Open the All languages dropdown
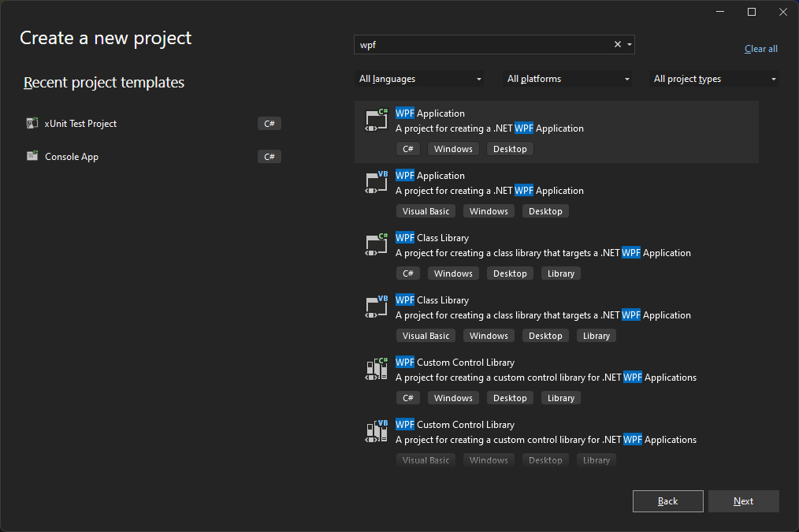 419,79
